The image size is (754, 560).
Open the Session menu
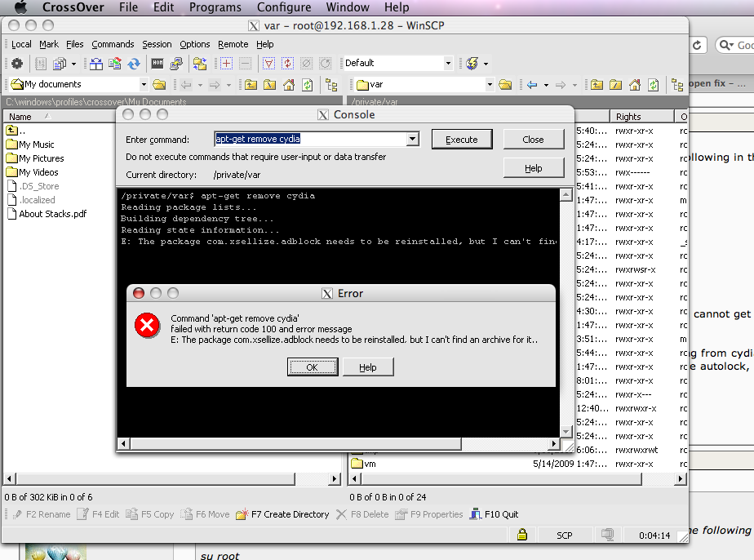(157, 44)
